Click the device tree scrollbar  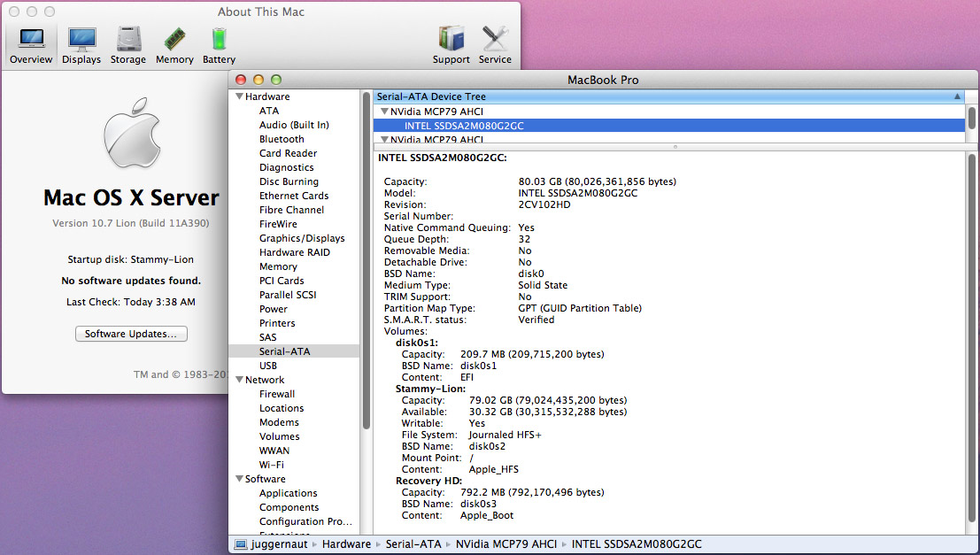972,118
